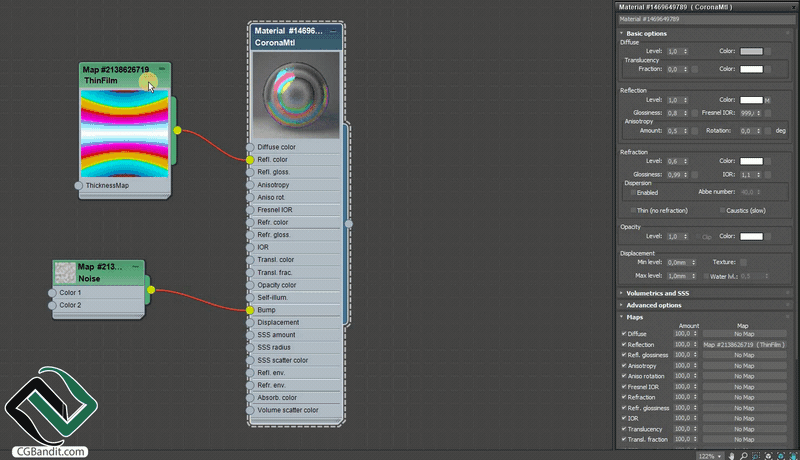Click the Refraction IOR spinner arrows
Screen dimensions: 800x460
tap(759, 174)
